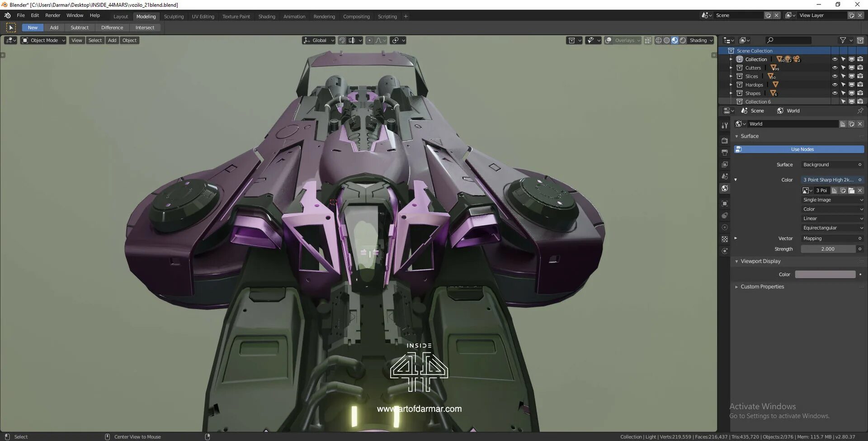Switch to LookDev viewport shading
The image size is (868, 441).
(x=675, y=40)
